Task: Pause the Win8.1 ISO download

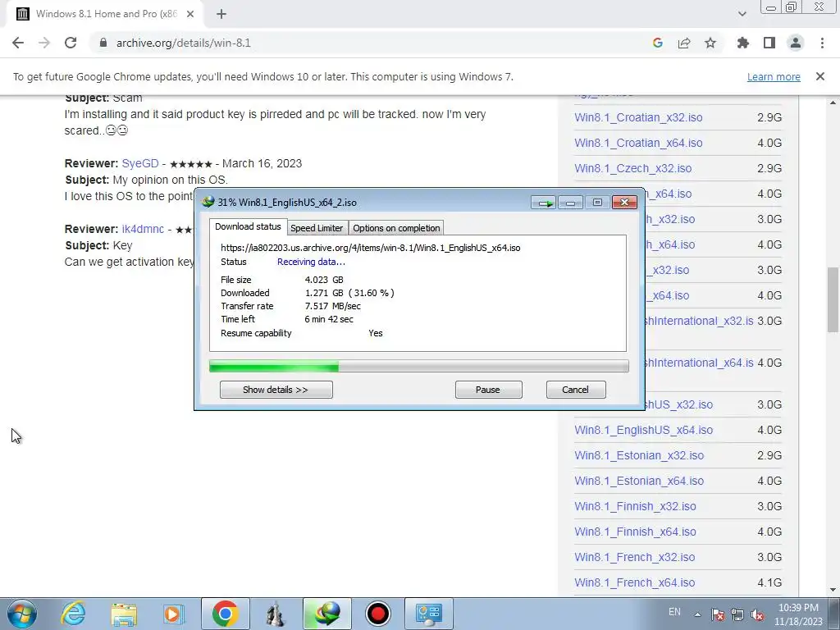Action: tap(488, 390)
